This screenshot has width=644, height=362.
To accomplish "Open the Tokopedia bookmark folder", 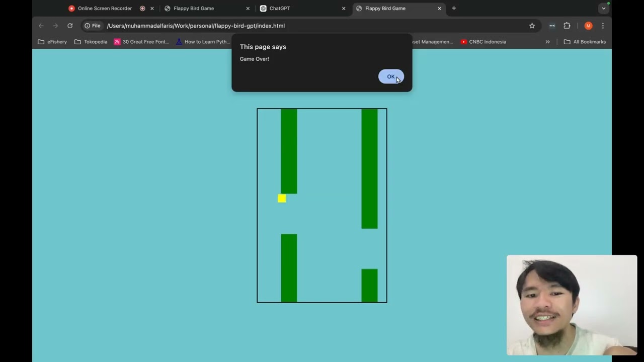I will coord(91,42).
